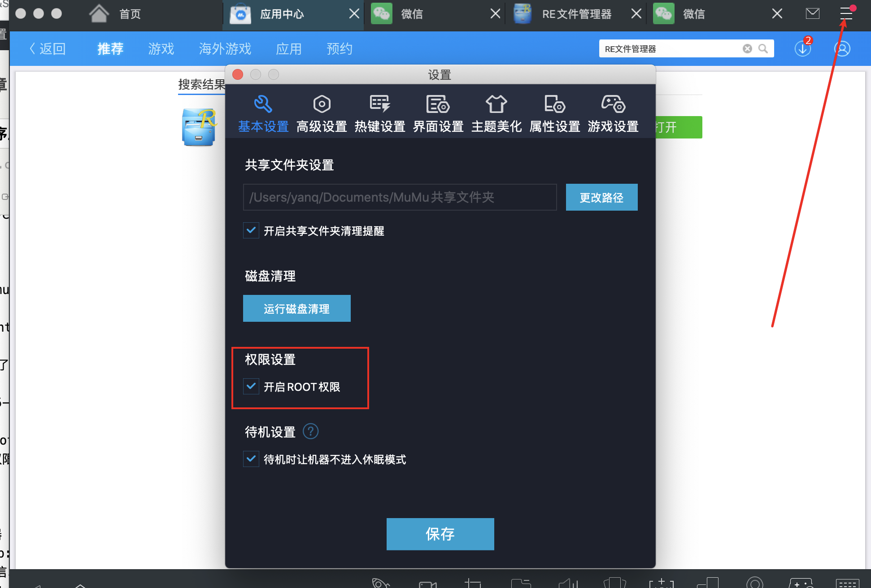The width and height of the screenshot is (871, 588).
Task: Click the shared folder path field
Action: (x=399, y=197)
